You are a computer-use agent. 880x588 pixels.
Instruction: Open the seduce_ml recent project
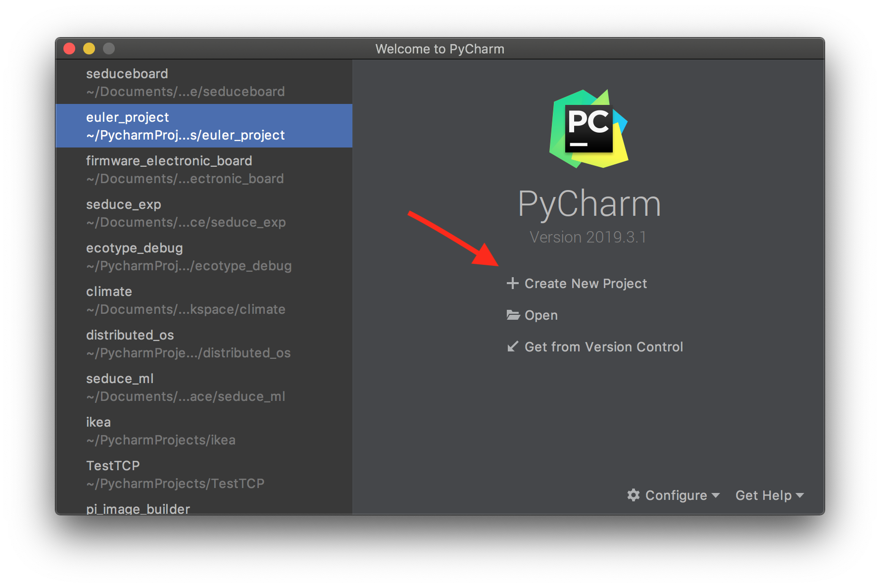[204, 387]
